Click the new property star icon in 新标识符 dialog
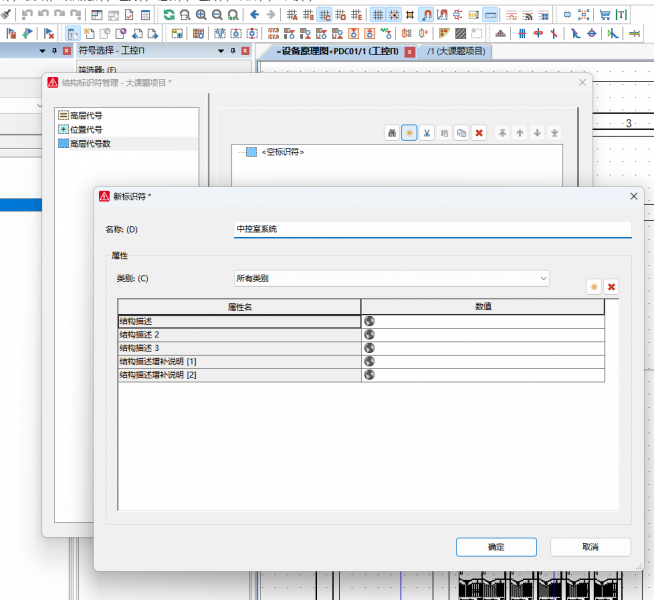This screenshot has height=600, width=654. 594,287
